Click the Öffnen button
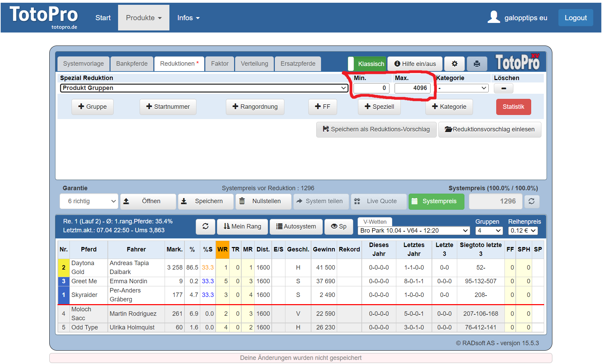This screenshot has width=602, height=364. (148, 201)
